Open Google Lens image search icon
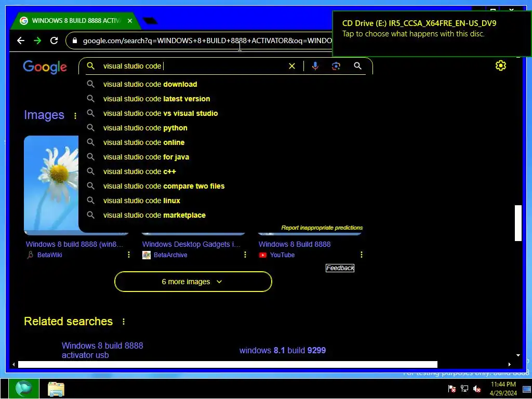 coord(336,66)
